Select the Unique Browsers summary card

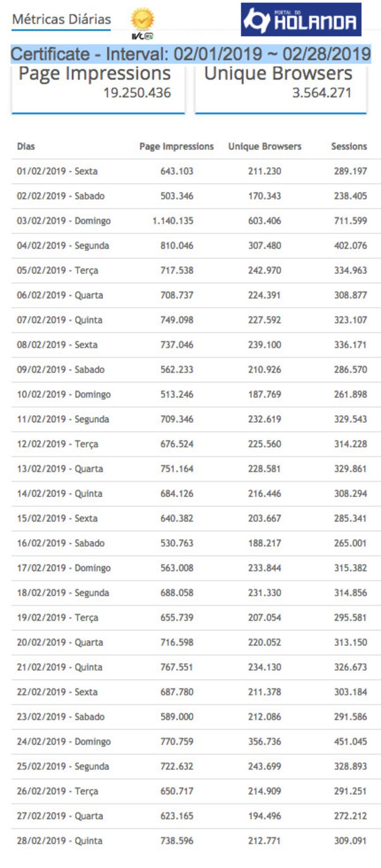[280, 88]
